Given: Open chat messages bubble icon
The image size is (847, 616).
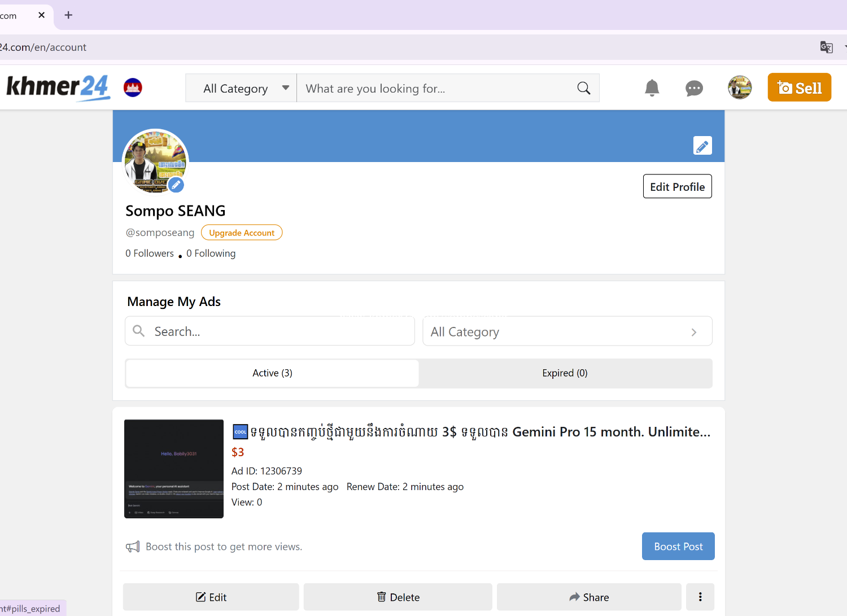Looking at the screenshot, I should coord(694,89).
